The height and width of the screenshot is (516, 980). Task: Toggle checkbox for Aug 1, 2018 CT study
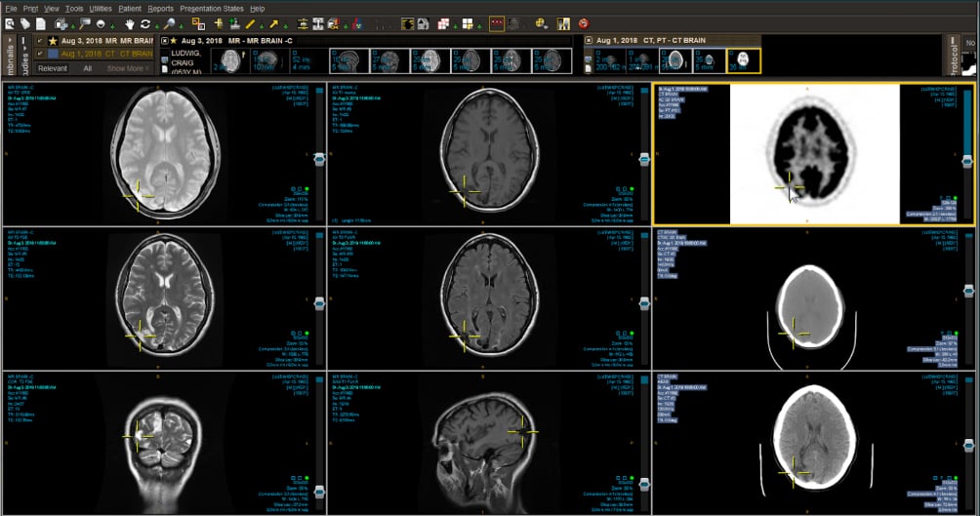point(39,55)
